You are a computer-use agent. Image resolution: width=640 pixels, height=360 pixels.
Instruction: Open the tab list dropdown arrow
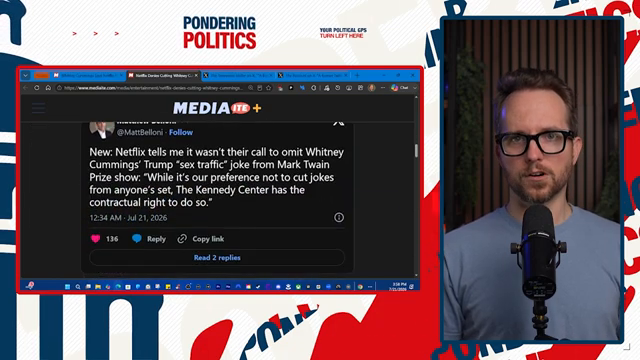click(x=26, y=76)
